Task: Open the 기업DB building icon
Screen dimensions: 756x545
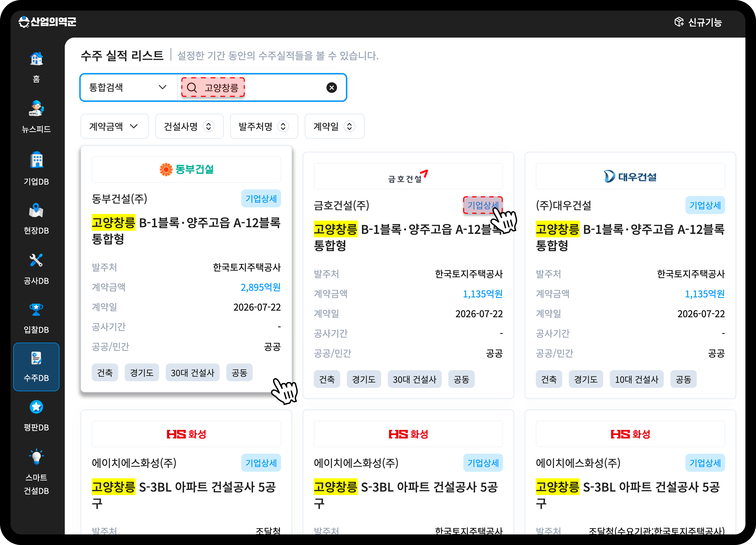Action: click(36, 160)
